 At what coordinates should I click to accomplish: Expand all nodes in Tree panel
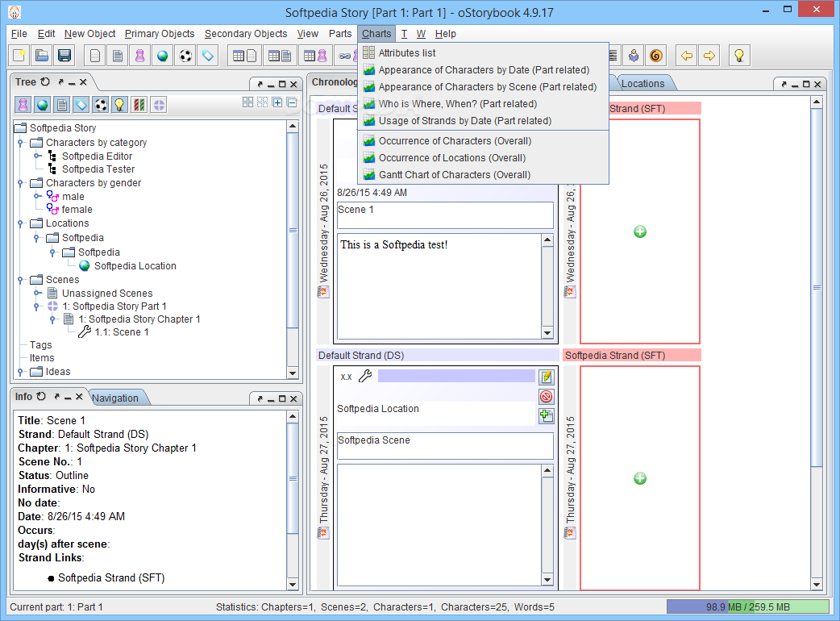click(277, 102)
